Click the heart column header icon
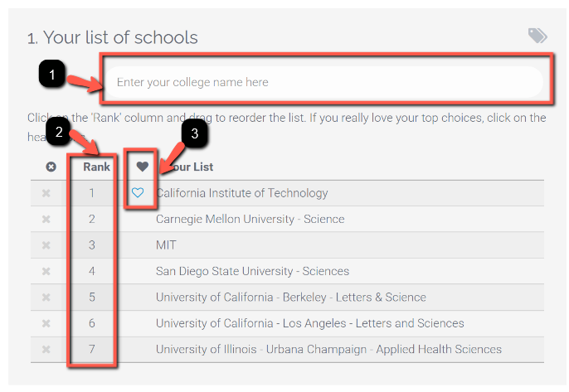Image resolution: width=569 pixels, height=392 pixels. [142, 167]
